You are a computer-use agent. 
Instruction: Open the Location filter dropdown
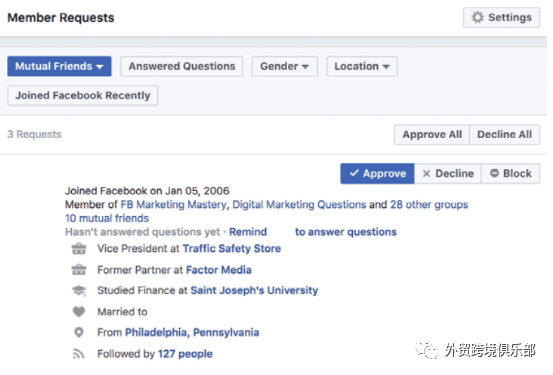click(x=362, y=66)
